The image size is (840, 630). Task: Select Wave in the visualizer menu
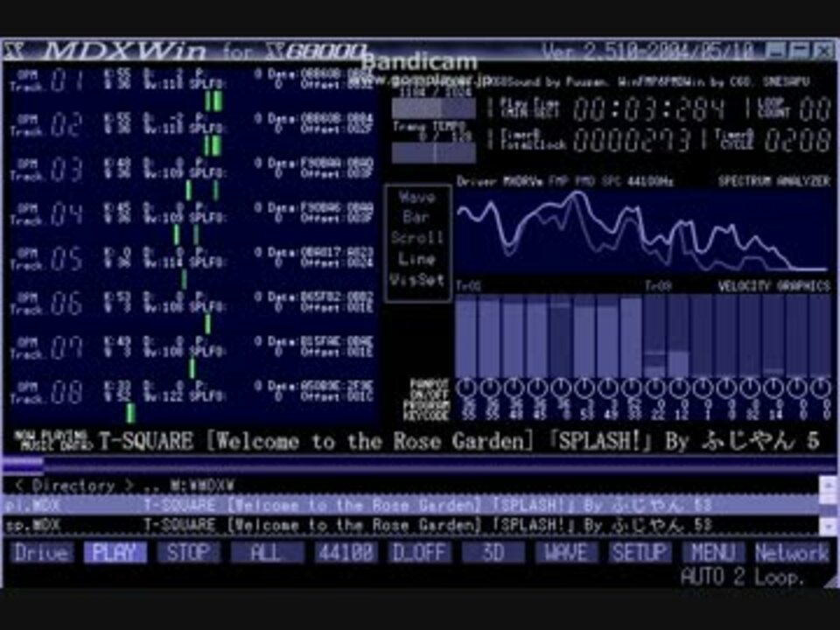(417, 197)
